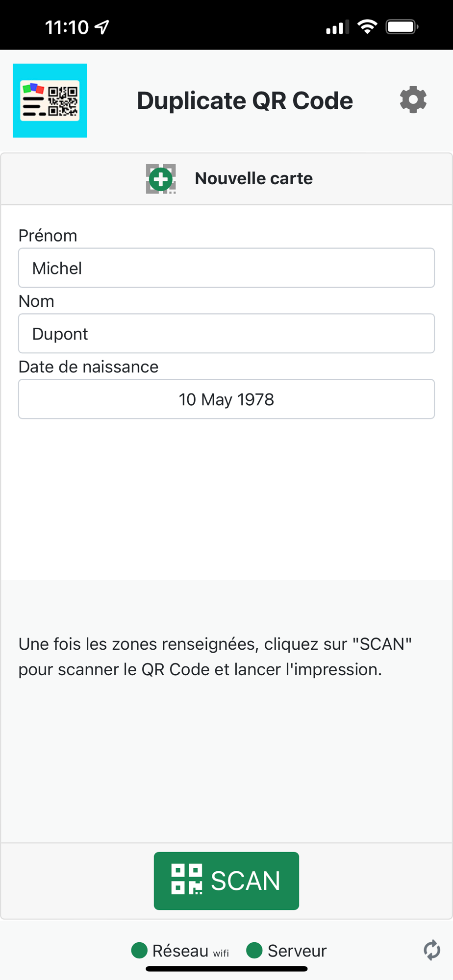The height and width of the screenshot is (980, 453).
Task: Focus the Nom field containing Dupont
Action: point(226,334)
